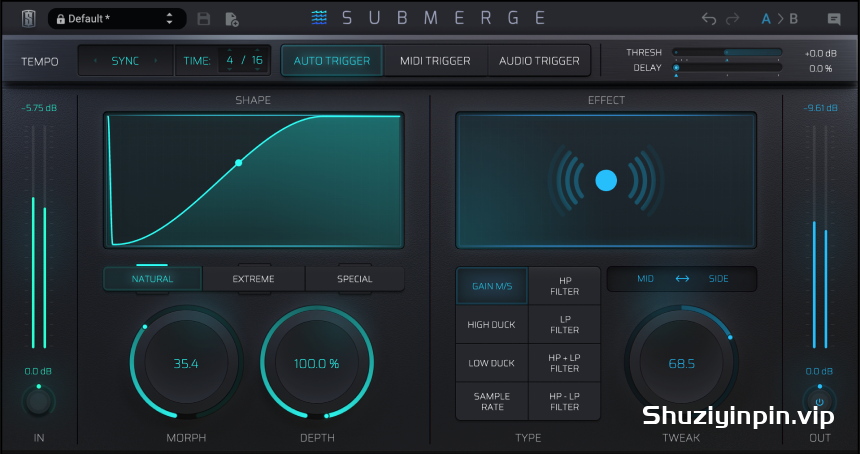Click the save preset as new icon
Screen dimensions: 860x454
232,19
